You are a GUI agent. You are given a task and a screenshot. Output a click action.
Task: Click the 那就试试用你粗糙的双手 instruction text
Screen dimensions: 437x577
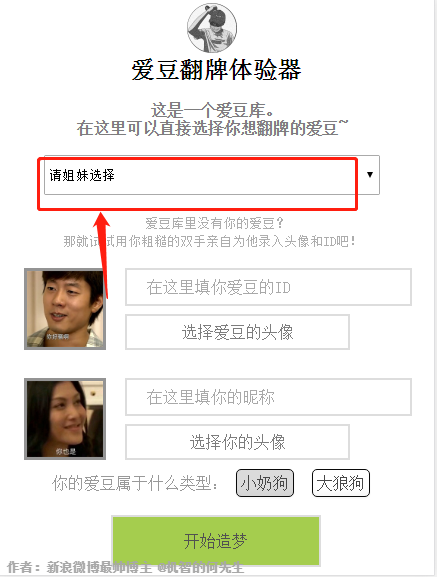tap(210, 241)
